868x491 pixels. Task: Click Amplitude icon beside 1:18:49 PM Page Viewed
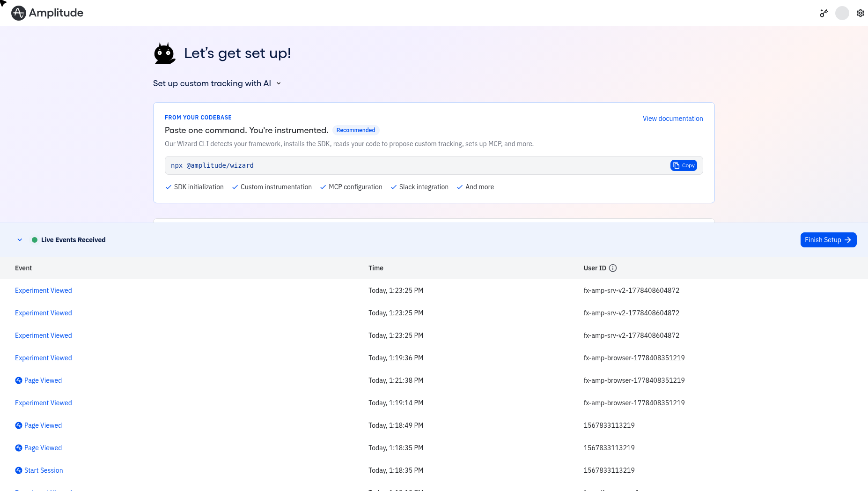tap(19, 425)
